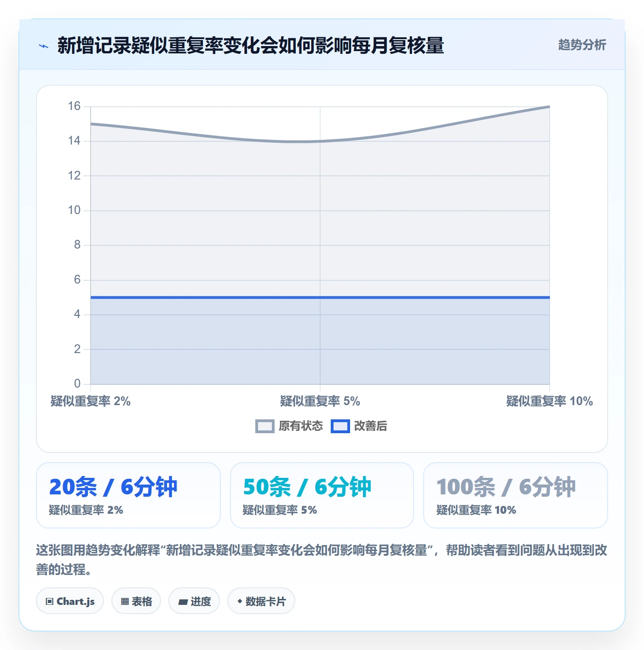The width and height of the screenshot is (644, 650).
Task: Click the y-axis value 16
Action: (x=74, y=106)
